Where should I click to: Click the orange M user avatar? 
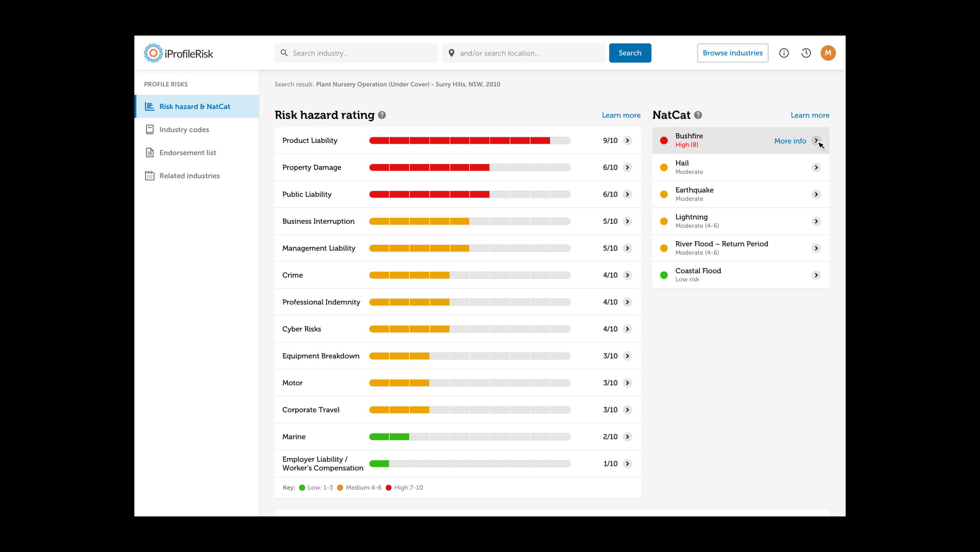coord(828,53)
